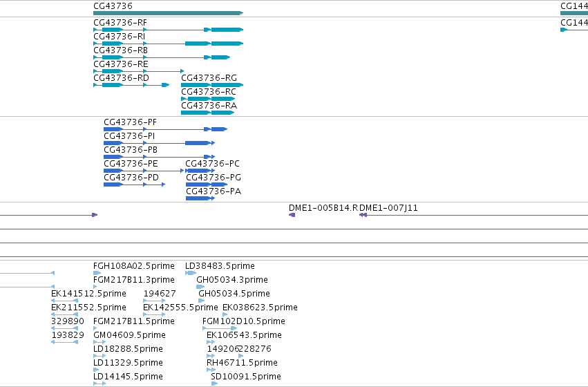This screenshot has width=588, height=387.
Task: Open the EK106543.5prime EST label
Action: 244,336
